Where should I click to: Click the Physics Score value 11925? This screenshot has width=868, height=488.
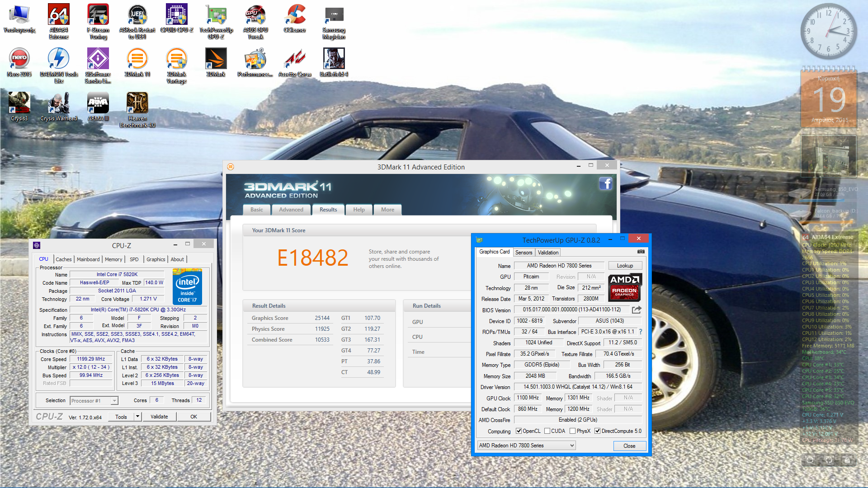[322, 329]
